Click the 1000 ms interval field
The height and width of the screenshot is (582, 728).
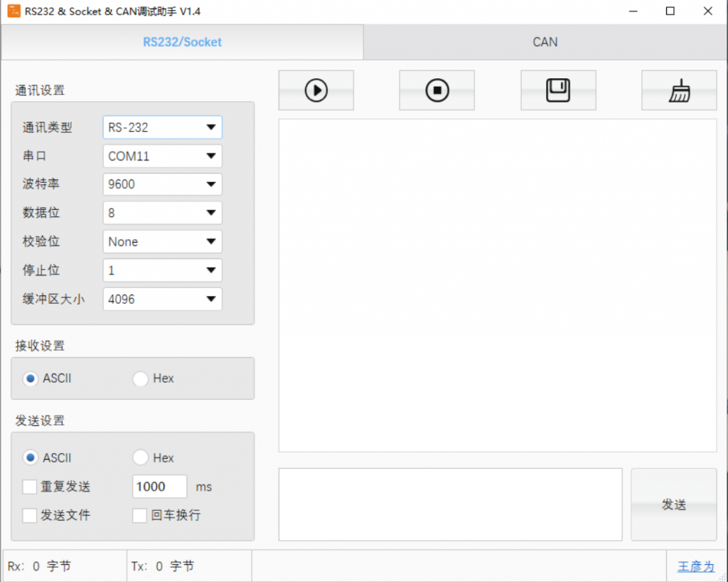point(160,487)
